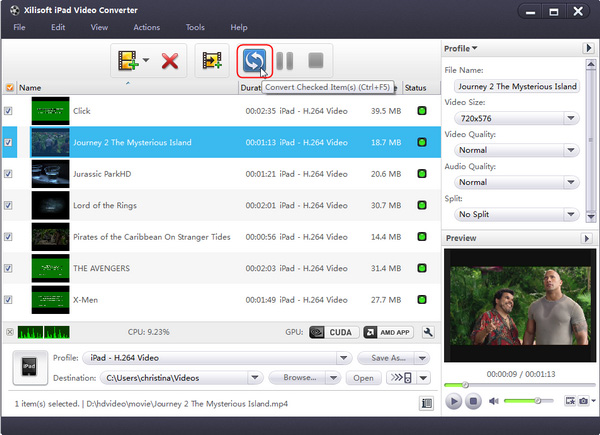Uncheck the Click video checkbox

point(8,111)
